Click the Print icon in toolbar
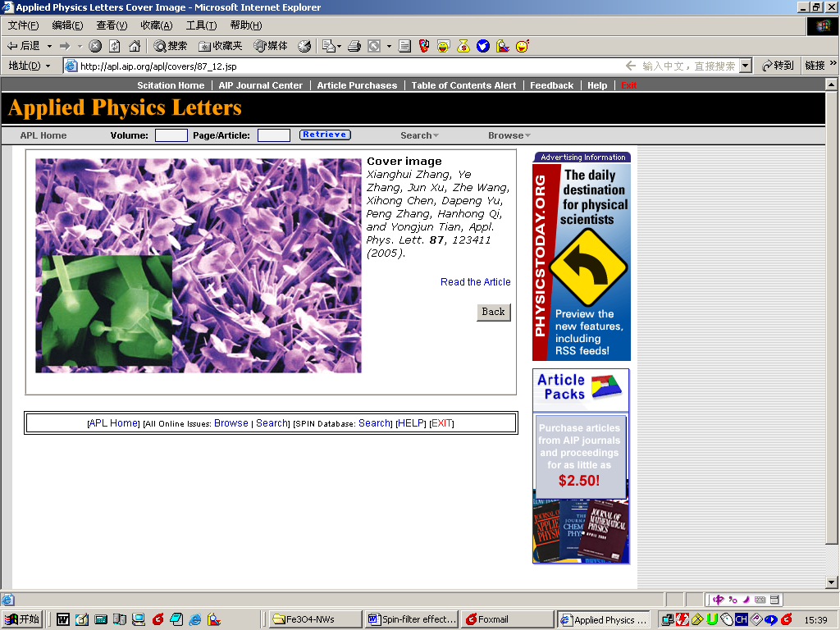The width and height of the screenshot is (840, 630). pyautogui.click(x=354, y=46)
